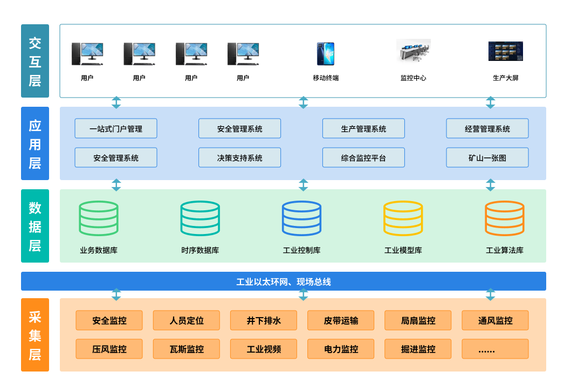Click the blue 工业控制库 database icon
Image resolution: width=564 pixels, height=392 pixels.
(301, 218)
